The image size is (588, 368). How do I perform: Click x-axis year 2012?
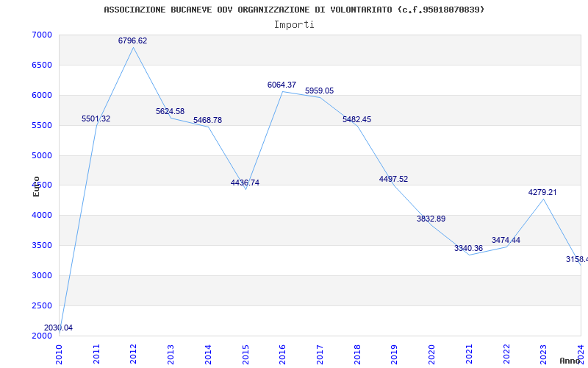coord(134,355)
